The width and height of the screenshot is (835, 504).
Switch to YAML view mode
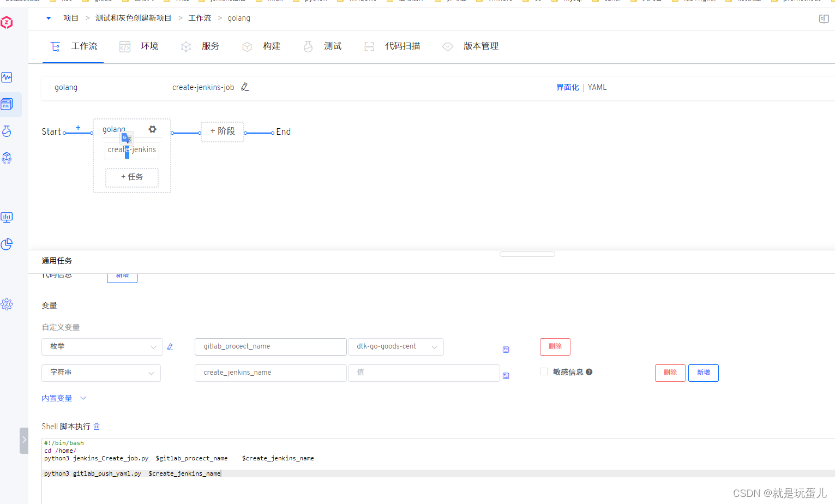pyautogui.click(x=597, y=87)
